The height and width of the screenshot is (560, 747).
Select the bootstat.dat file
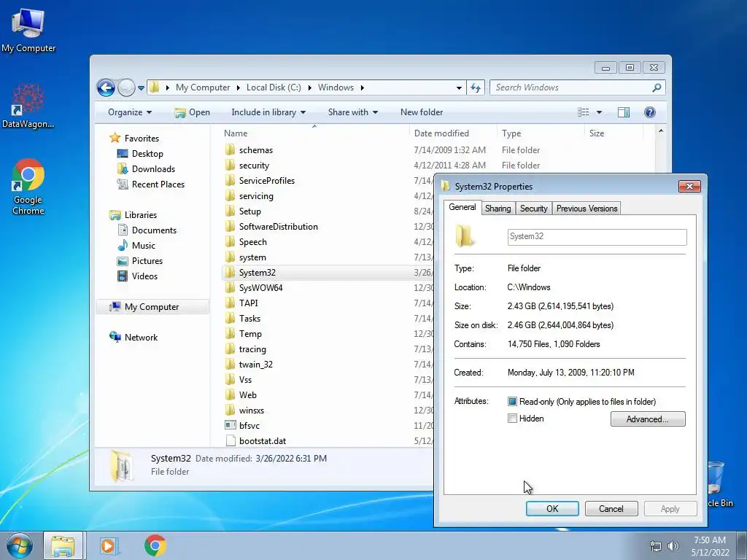(263, 441)
